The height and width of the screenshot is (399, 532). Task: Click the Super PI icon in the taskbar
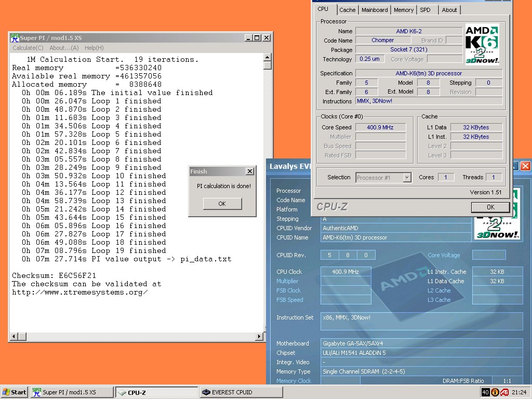click(36, 392)
